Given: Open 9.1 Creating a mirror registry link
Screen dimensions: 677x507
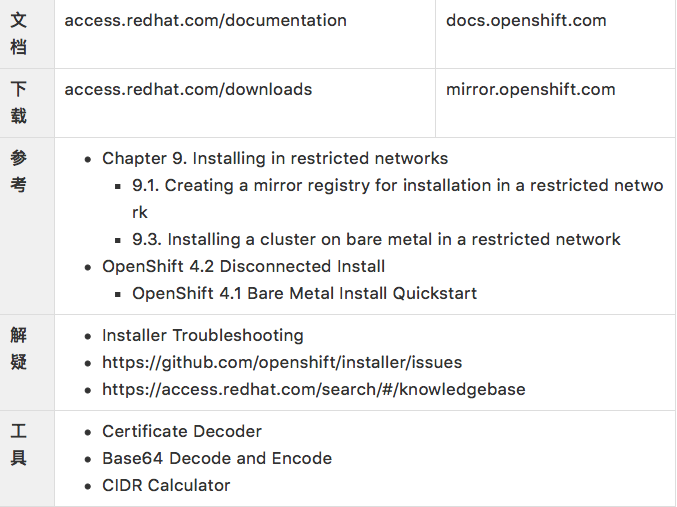Looking at the screenshot, I should [398, 199].
